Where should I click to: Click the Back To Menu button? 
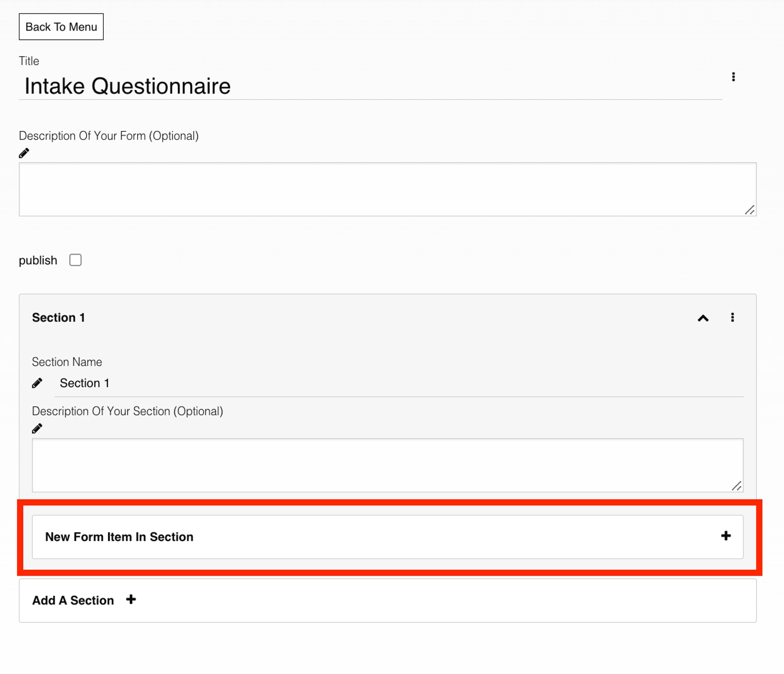pyautogui.click(x=61, y=27)
